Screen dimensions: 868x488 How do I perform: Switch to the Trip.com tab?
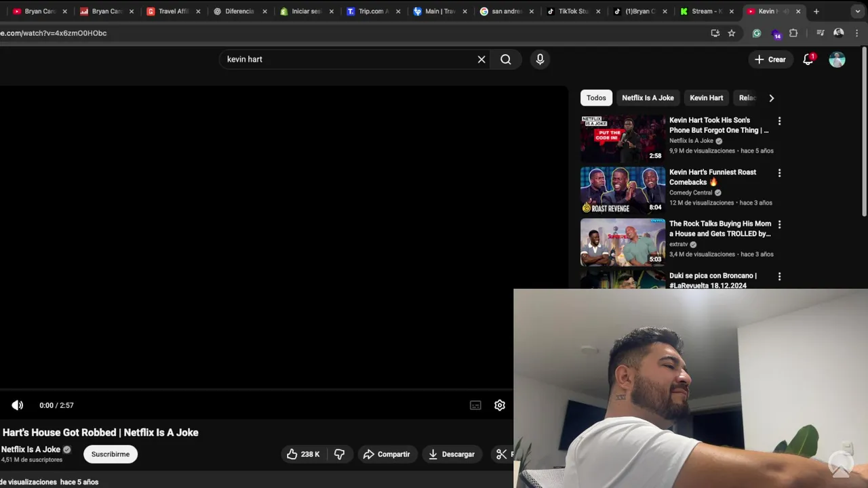[373, 12]
